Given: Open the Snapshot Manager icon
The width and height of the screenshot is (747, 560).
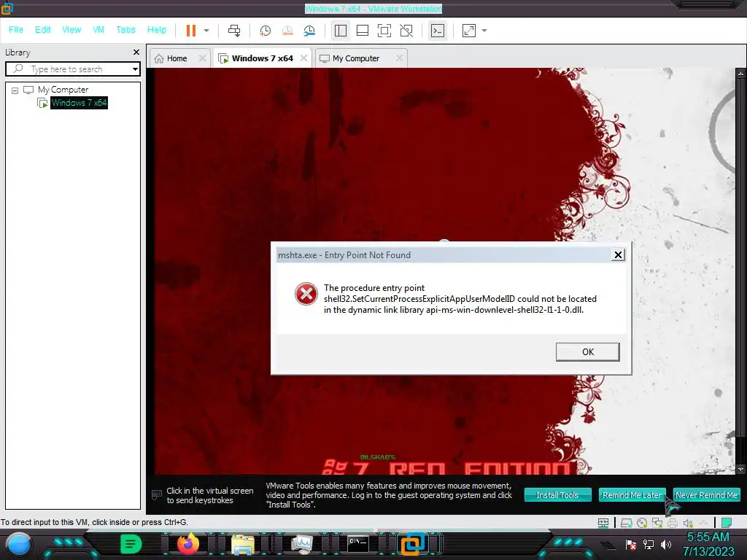Looking at the screenshot, I should pyautogui.click(x=309, y=31).
